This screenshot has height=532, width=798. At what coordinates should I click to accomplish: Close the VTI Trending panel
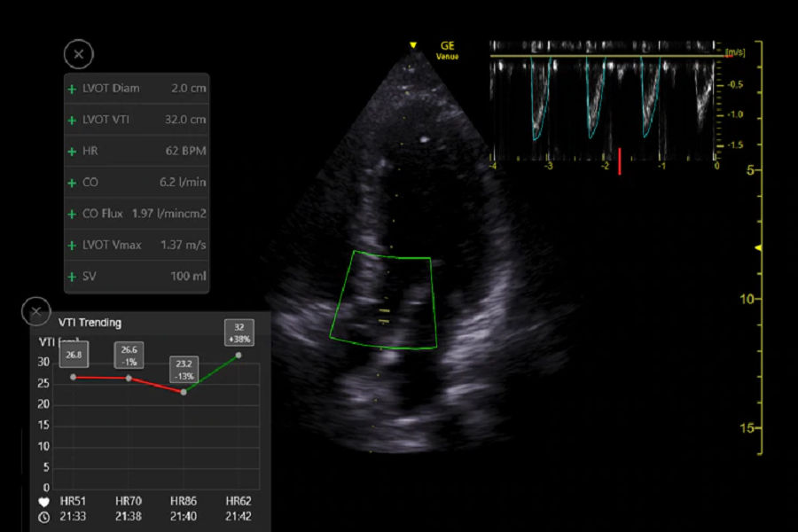click(x=35, y=311)
